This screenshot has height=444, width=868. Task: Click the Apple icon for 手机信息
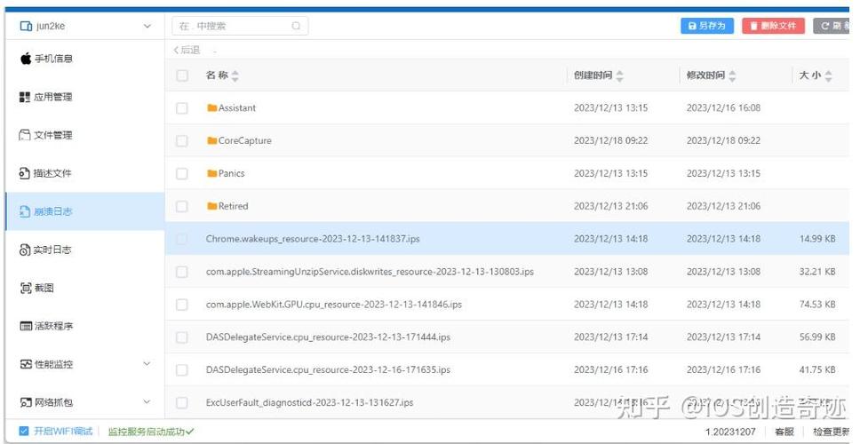26,58
